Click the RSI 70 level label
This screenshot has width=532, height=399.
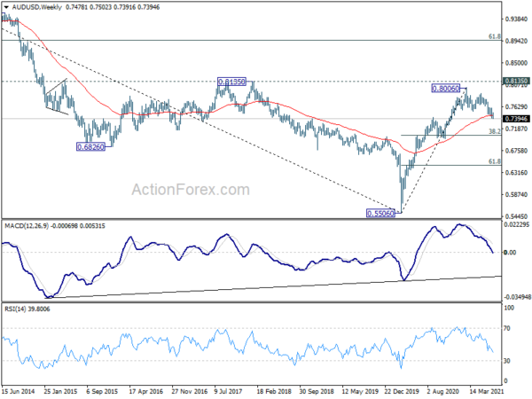(x=507, y=329)
